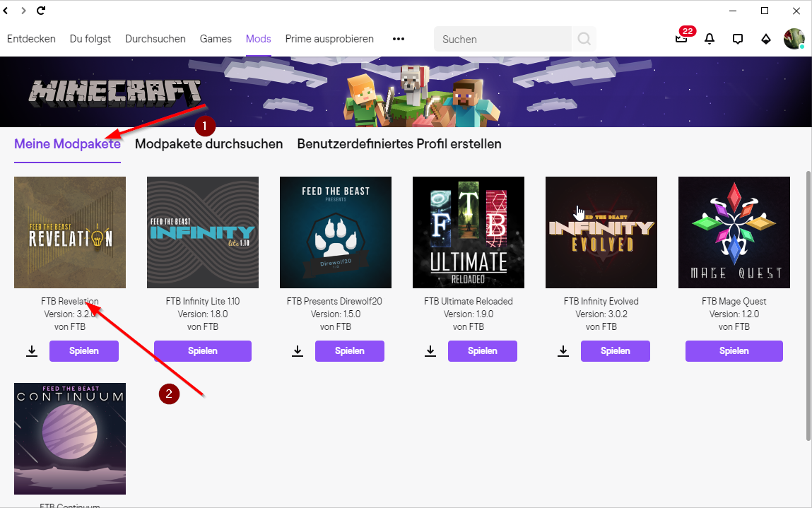The width and height of the screenshot is (812, 508).
Task: Reload the page with refresh icon
Action: [x=41, y=11]
